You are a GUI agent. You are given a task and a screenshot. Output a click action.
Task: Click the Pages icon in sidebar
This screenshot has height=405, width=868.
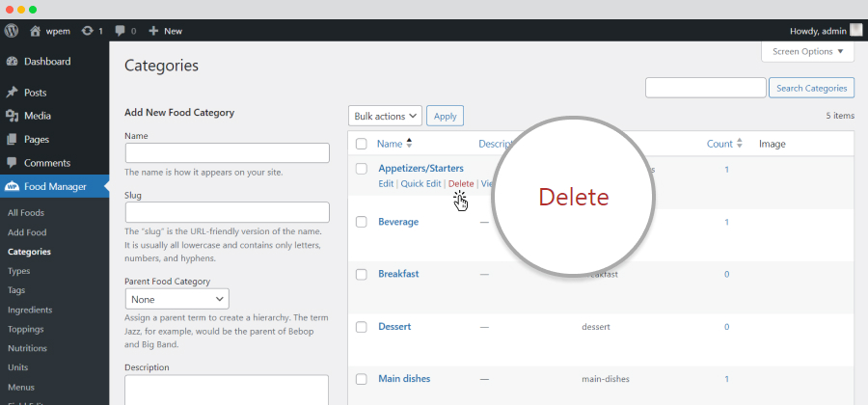coord(13,140)
